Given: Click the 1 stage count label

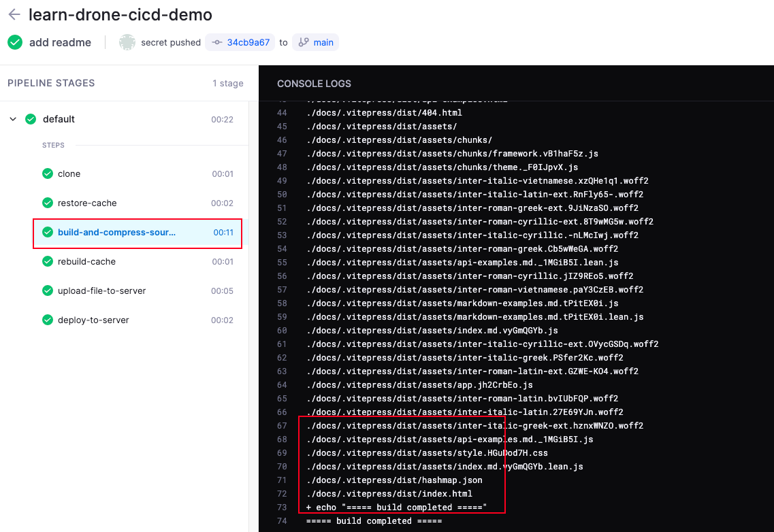Looking at the screenshot, I should click(x=227, y=83).
